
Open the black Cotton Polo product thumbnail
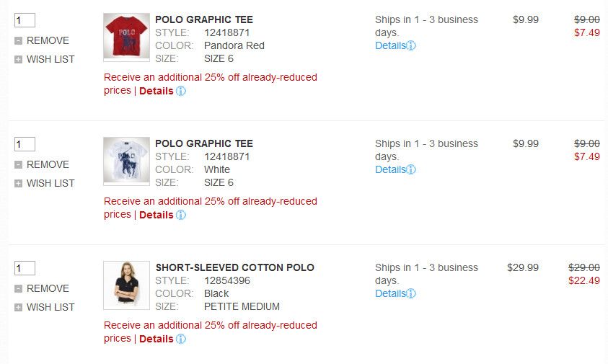pyautogui.click(x=126, y=285)
